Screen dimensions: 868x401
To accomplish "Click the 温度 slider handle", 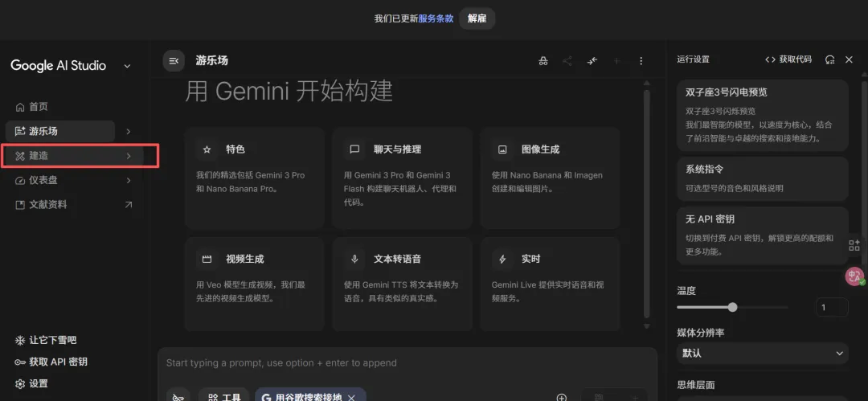I will [732, 307].
